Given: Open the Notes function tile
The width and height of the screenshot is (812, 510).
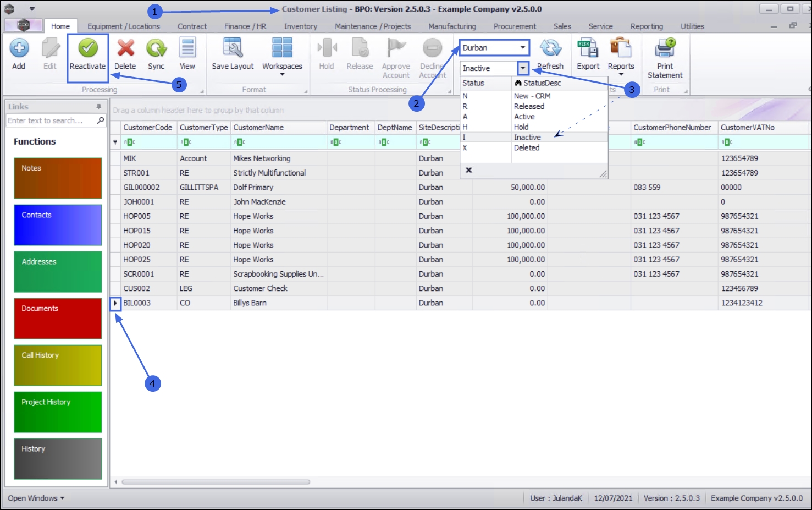Looking at the screenshot, I should tap(58, 178).
